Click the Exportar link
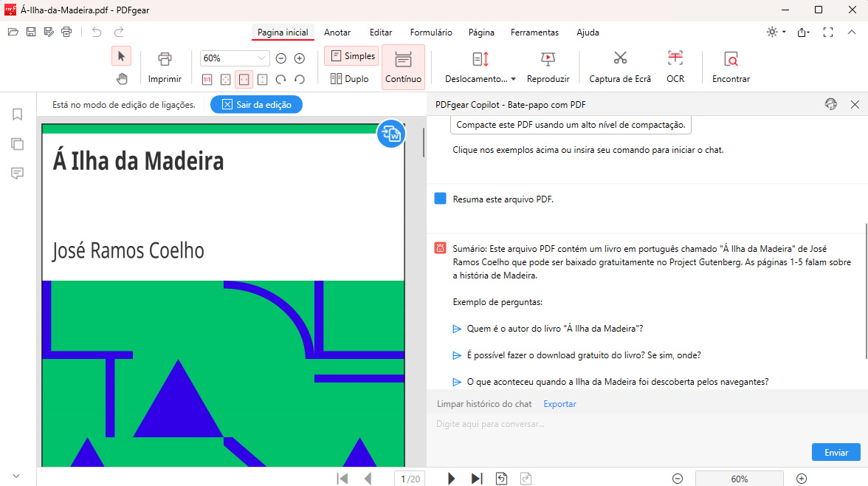868x486 pixels. [x=559, y=404]
